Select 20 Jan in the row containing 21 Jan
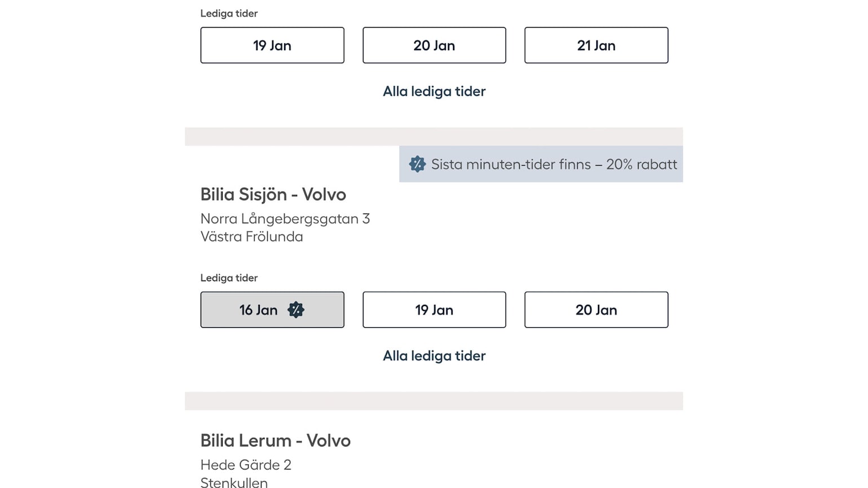This screenshot has width=868, height=488. pos(434,46)
